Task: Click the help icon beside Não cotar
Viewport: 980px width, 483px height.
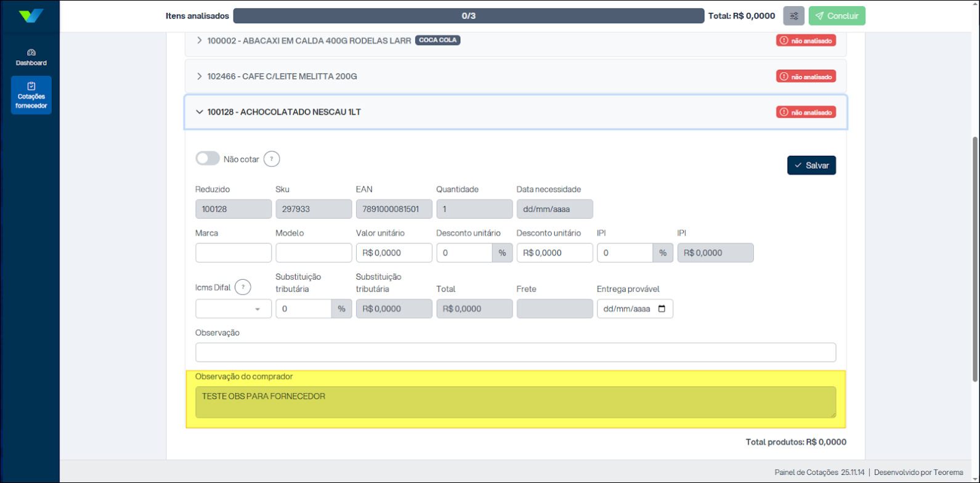Action: pos(272,159)
